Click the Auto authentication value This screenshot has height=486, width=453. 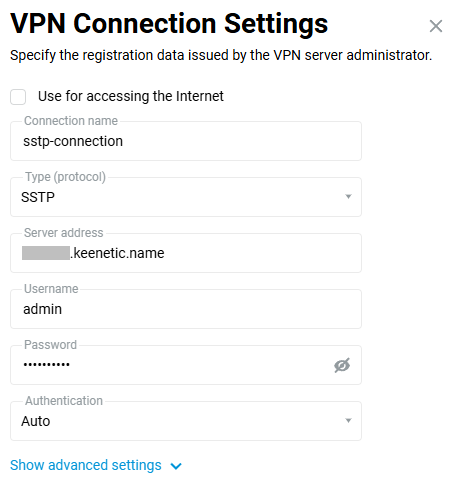pyautogui.click(x=36, y=421)
